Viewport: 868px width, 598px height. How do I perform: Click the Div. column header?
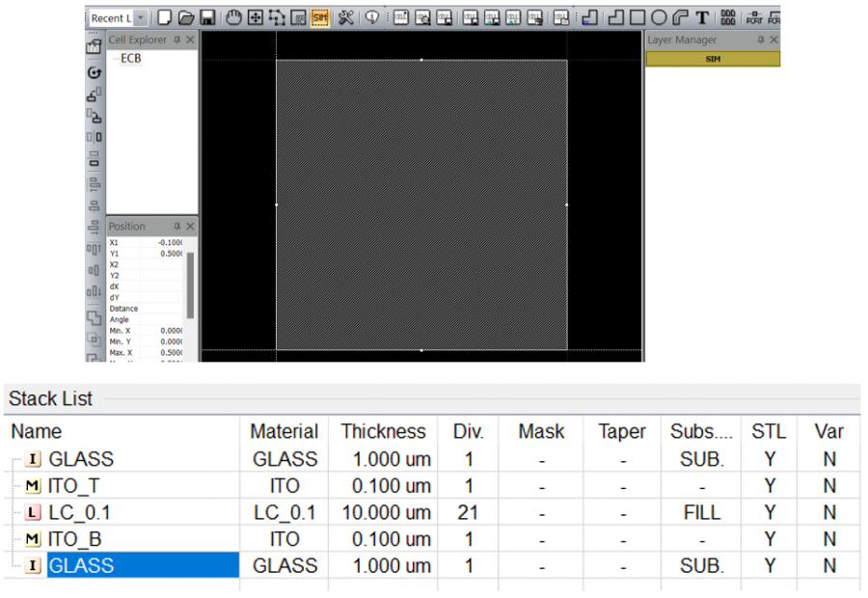coord(469,431)
